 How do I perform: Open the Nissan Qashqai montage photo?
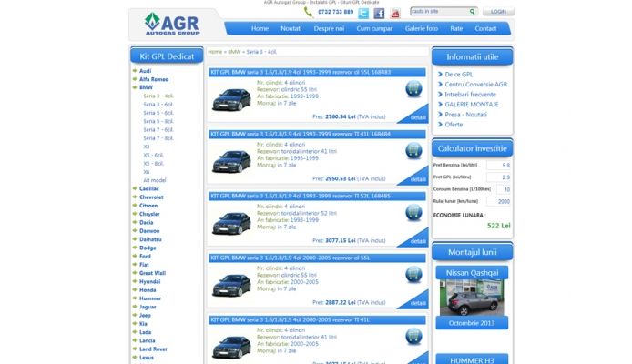(472, 298)
